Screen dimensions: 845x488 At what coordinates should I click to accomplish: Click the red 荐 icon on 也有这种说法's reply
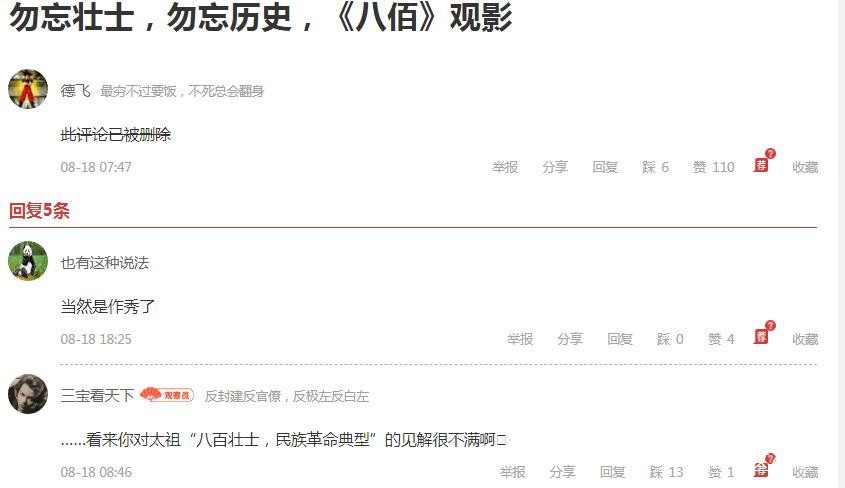(761, 337)
